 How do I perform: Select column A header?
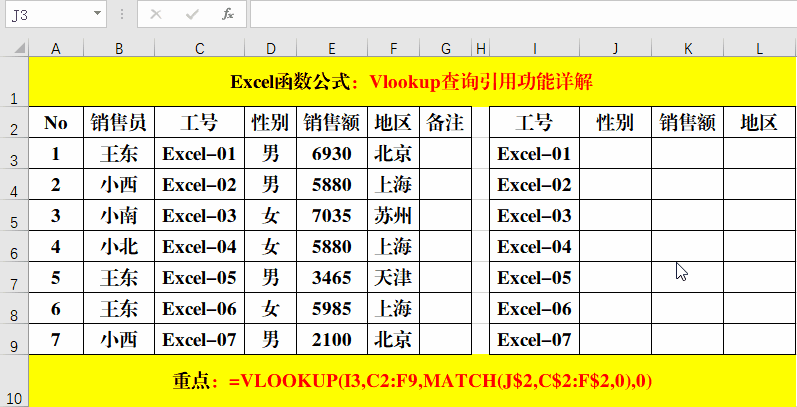point(56,49)
